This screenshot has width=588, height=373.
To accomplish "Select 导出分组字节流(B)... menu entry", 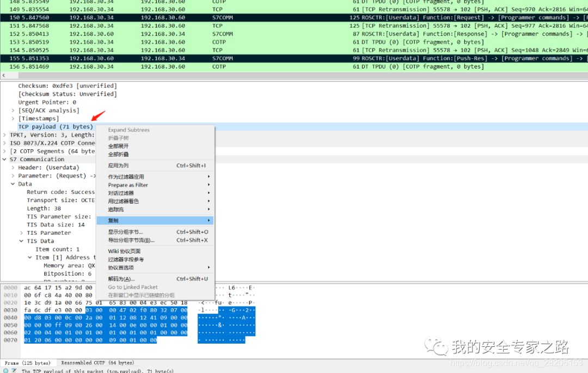I will [155, 240].
